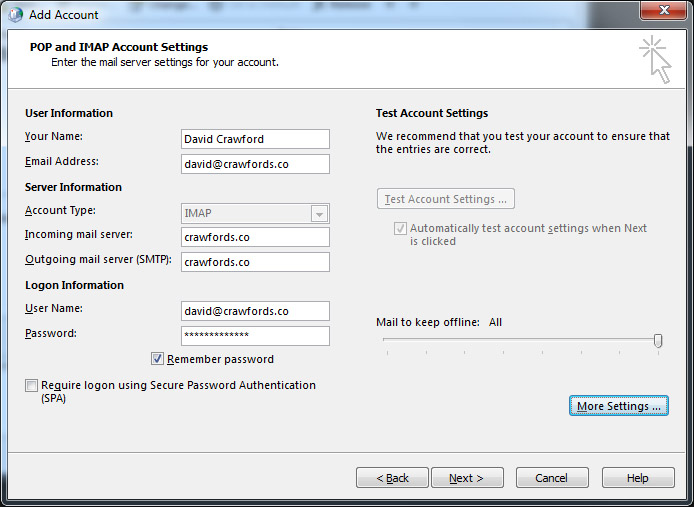This screenshot has height=507, width=694.
Task: Toggle the Remember password checkbox
Action: [157, 359]
